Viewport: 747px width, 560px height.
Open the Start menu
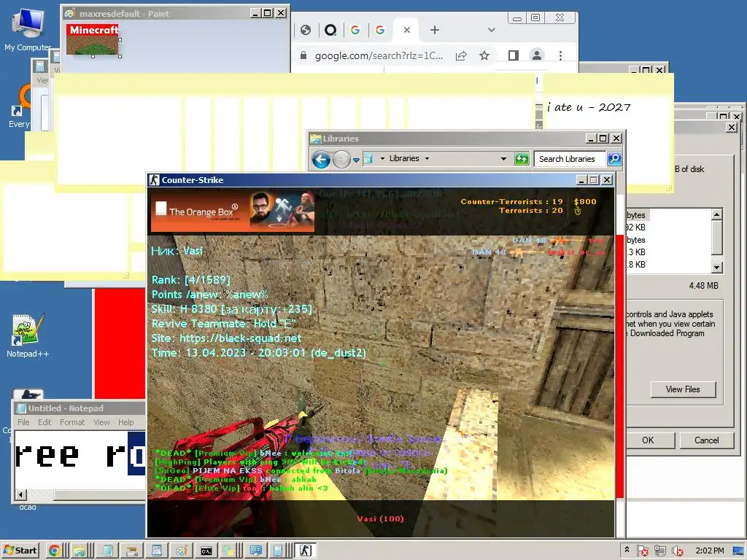[x=20, y=551]
